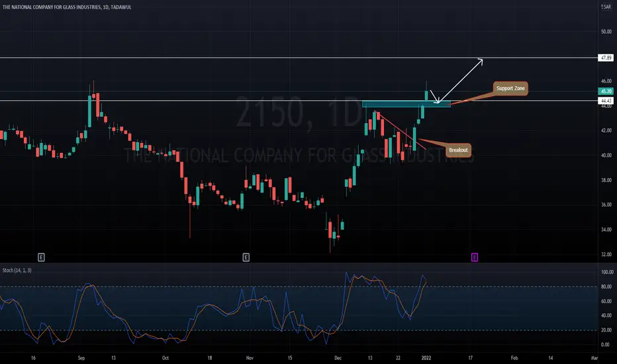Click the Feb date label
The image size is (617, 364).
tap(514, 358)
